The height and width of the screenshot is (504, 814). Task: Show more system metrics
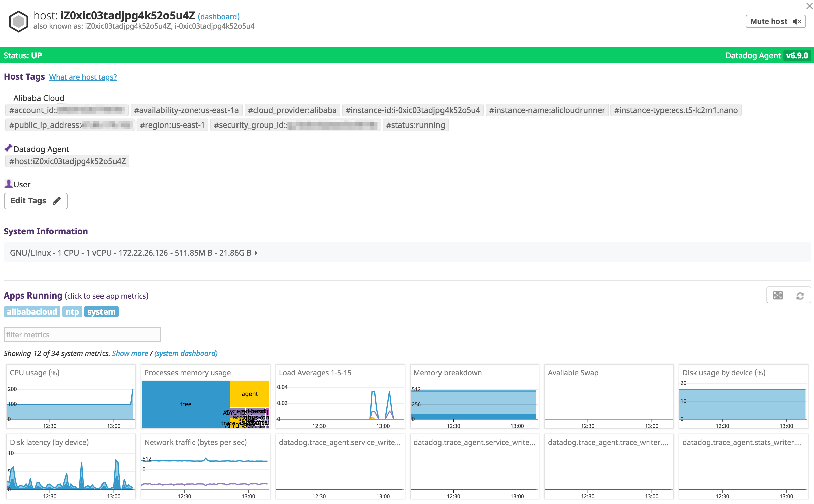tap(130, 353)
